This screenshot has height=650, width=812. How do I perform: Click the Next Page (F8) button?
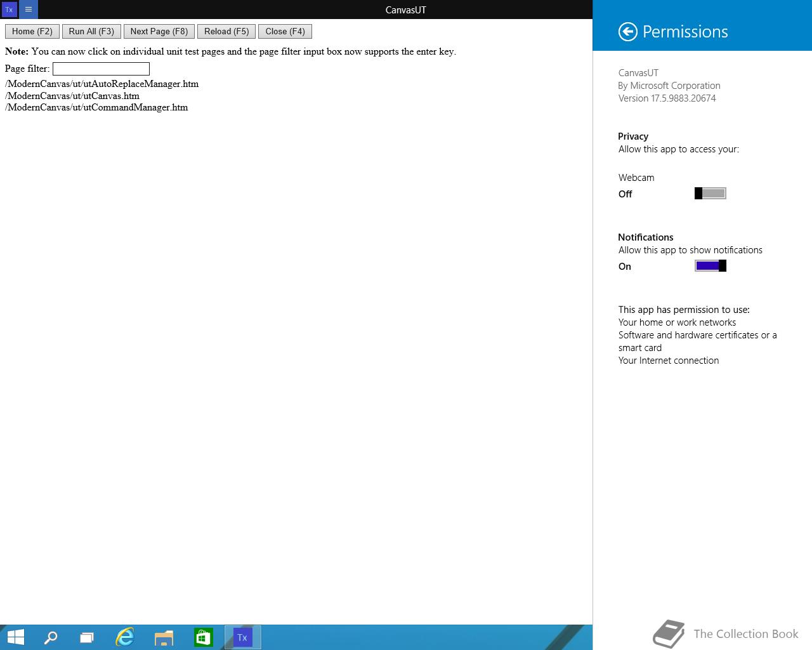coord(159,31)
